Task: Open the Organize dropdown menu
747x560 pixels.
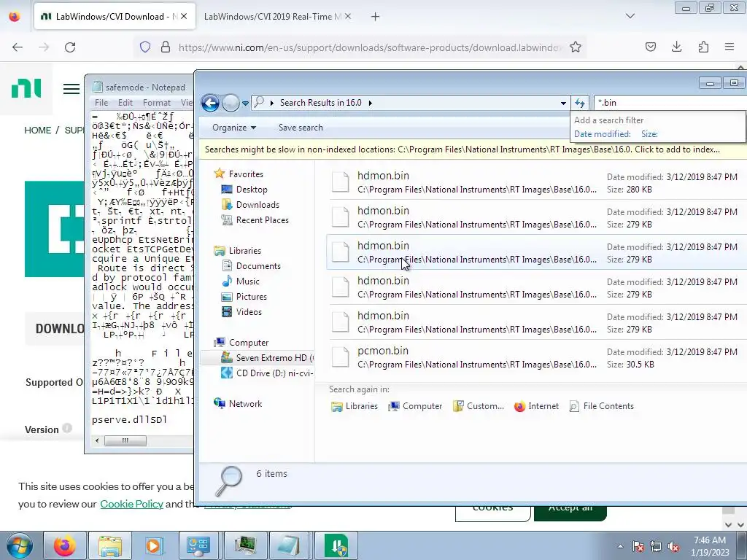Action: point(234,128)
